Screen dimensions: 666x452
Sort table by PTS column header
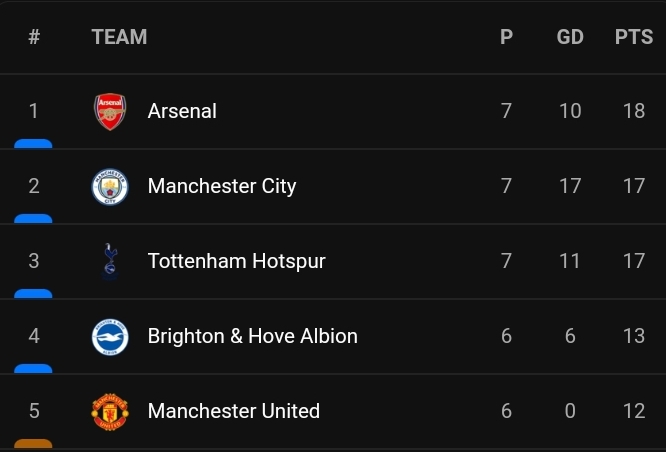coord(634,37)
